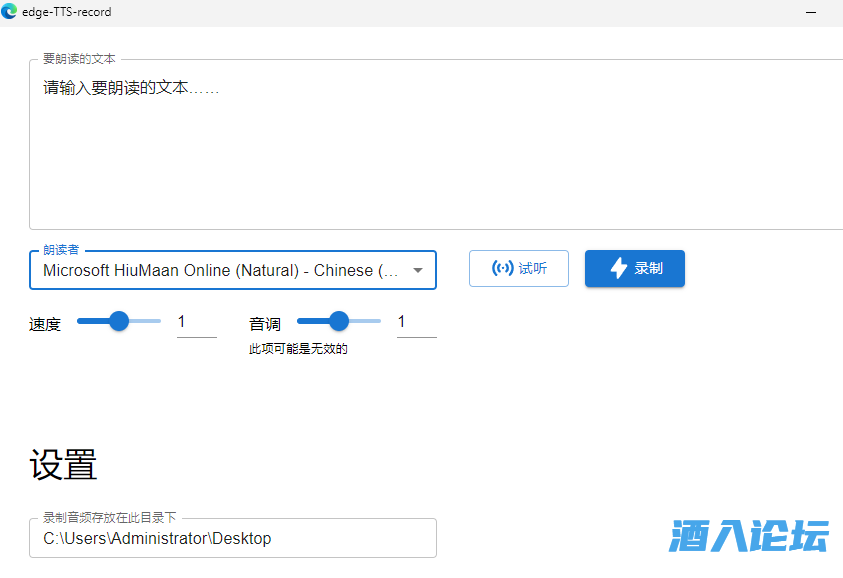Click the 酒入论坛 watermark logo
The image size is (843, 578).
pyautogui.click(x=748, y=536)
